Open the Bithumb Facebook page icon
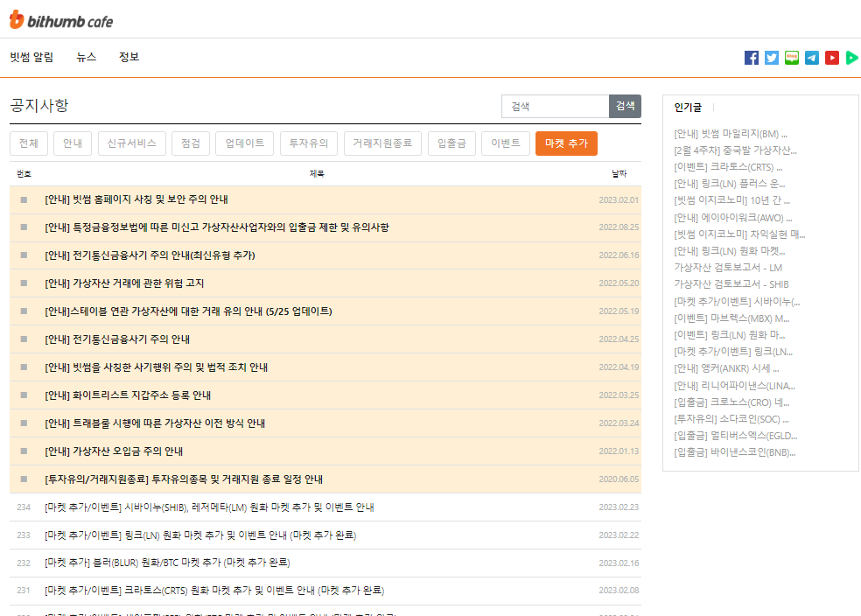The image size is (861, 616). pos(751,58)
